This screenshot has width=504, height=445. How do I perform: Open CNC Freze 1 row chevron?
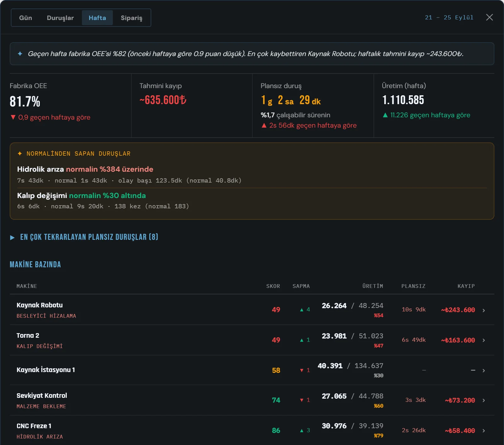click(484, 431)
